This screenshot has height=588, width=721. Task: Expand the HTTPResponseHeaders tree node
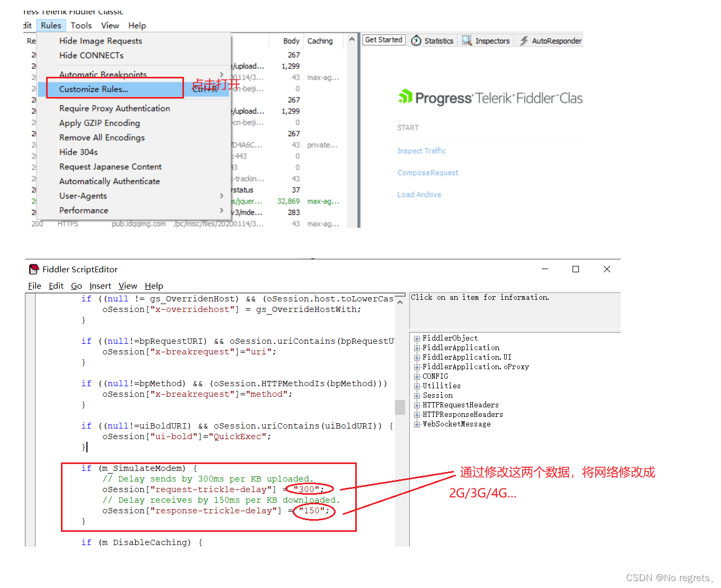point(417,415)
